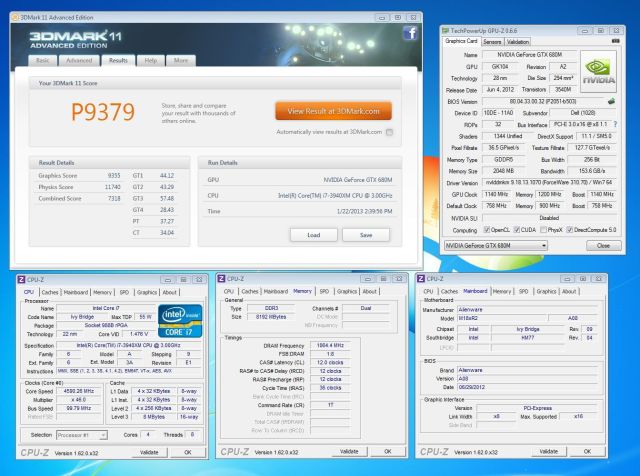Switch to the Basic tab in 3DMark 11
This screenshot has height=476, width=640.
42,60
